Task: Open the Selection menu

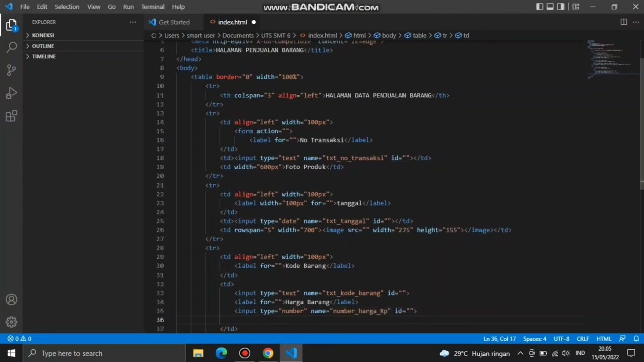Action: 67,7
